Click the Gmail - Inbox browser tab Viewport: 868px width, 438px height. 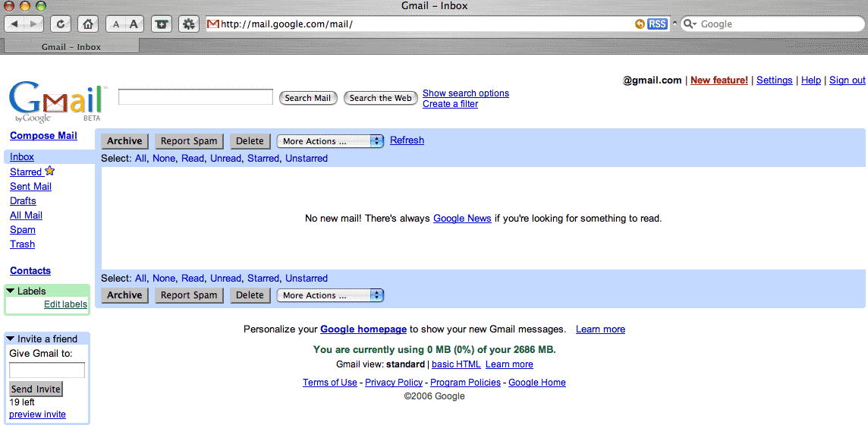pos(71,46)
